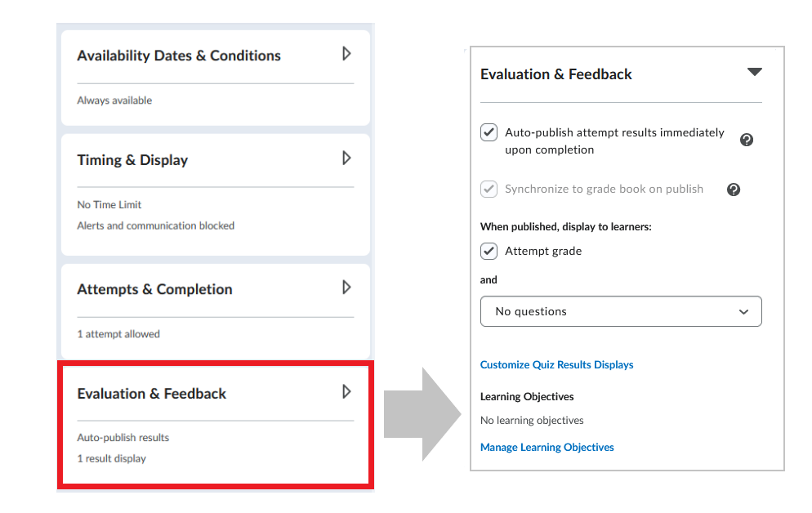Click the dropdown chevron in No questions box

pyautogui.click(x=743, y=311)
